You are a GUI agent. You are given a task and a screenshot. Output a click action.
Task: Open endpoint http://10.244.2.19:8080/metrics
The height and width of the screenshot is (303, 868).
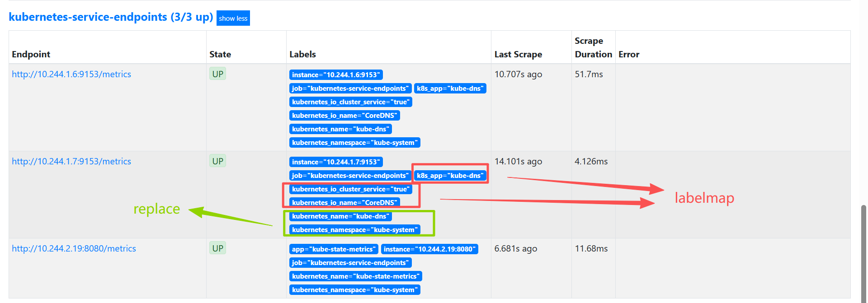[74, 248]
